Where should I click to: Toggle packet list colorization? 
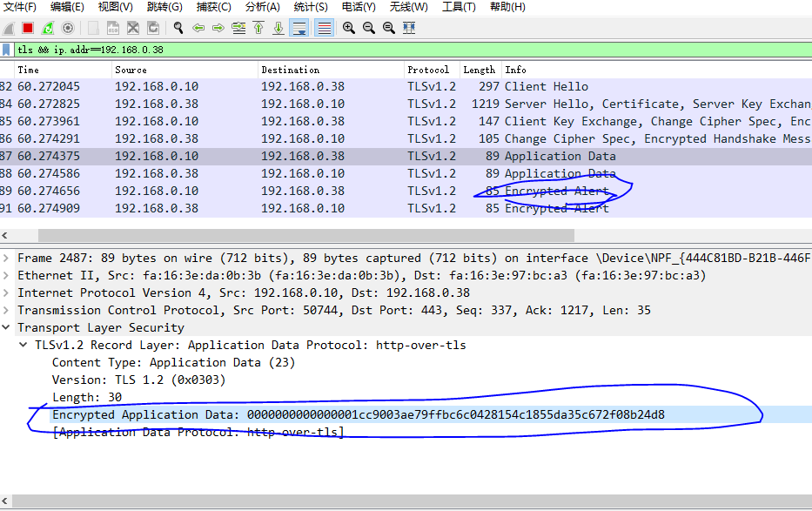coord(323,27)
